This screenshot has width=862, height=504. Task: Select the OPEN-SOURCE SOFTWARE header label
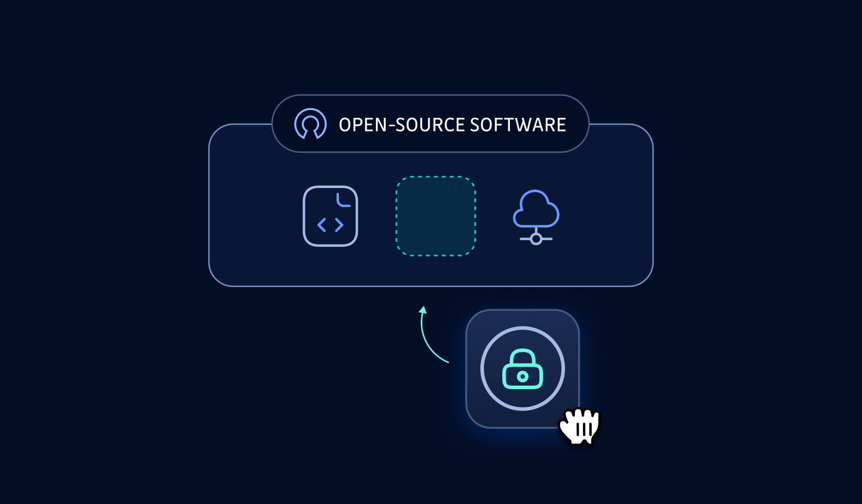coord(452,124)
